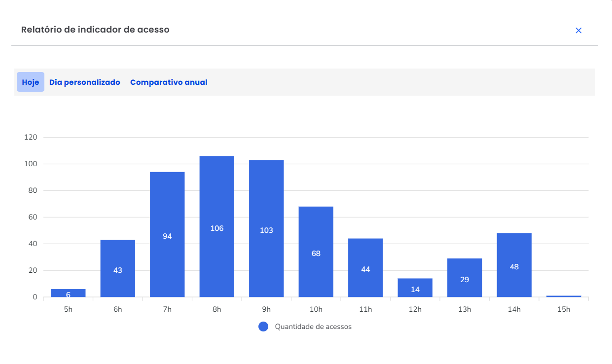
Task: Select the 10h bar with value 68
Action: pos(316,252)
